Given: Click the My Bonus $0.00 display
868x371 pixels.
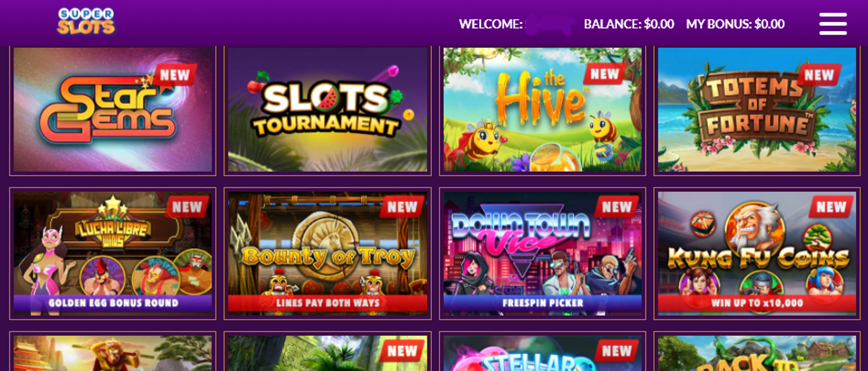Looking at the screenshot, I should (x=735, y=24).
